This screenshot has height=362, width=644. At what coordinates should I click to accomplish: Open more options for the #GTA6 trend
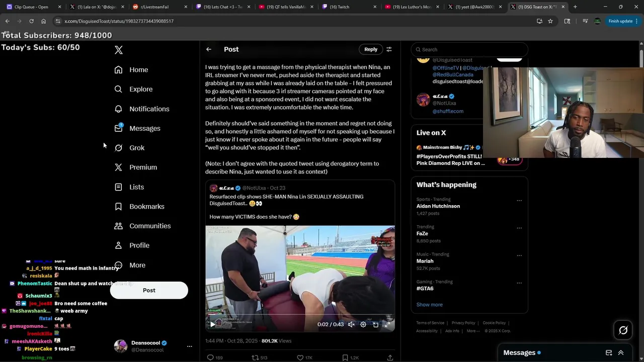(x=519, y=283)
